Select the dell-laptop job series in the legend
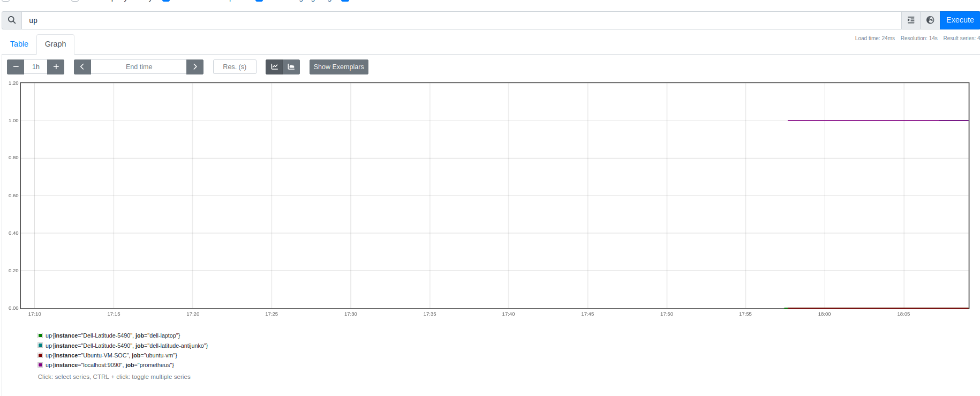Screen dimensions: 980x396 click(112, 336)
